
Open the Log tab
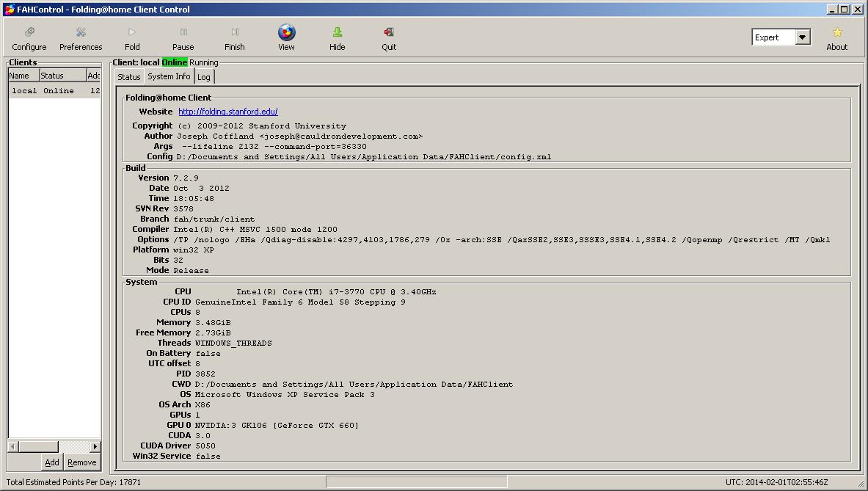(204, 77)
